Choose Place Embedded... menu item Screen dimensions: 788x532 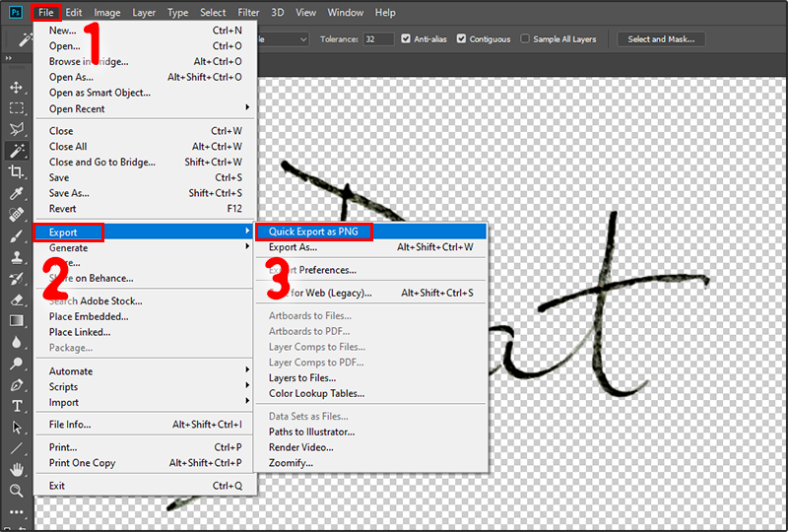coord(145,316)
